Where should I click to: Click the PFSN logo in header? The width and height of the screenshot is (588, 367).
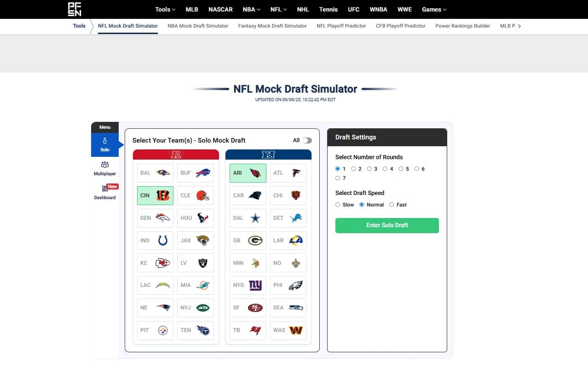tap(75, 9)
